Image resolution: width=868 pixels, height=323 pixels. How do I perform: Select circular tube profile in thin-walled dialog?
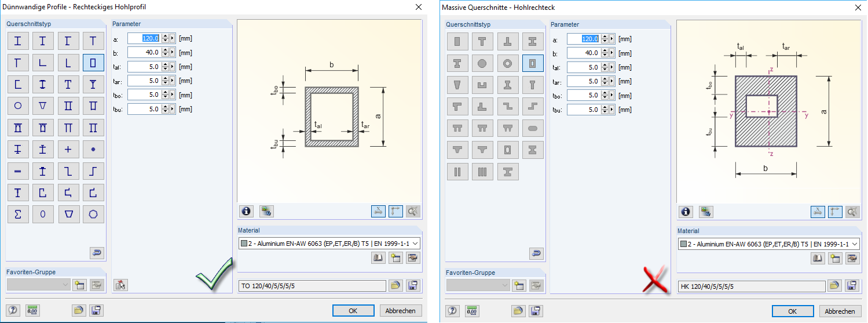click(18, 106)
